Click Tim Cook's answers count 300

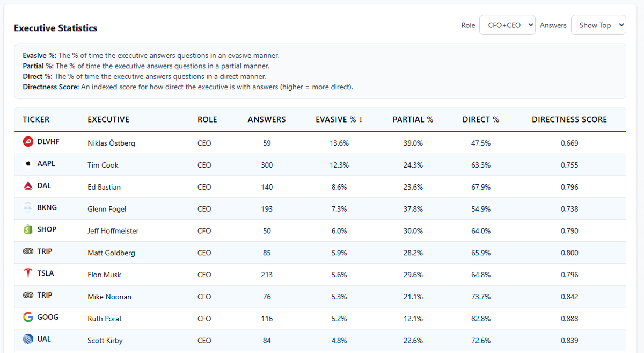267,165
